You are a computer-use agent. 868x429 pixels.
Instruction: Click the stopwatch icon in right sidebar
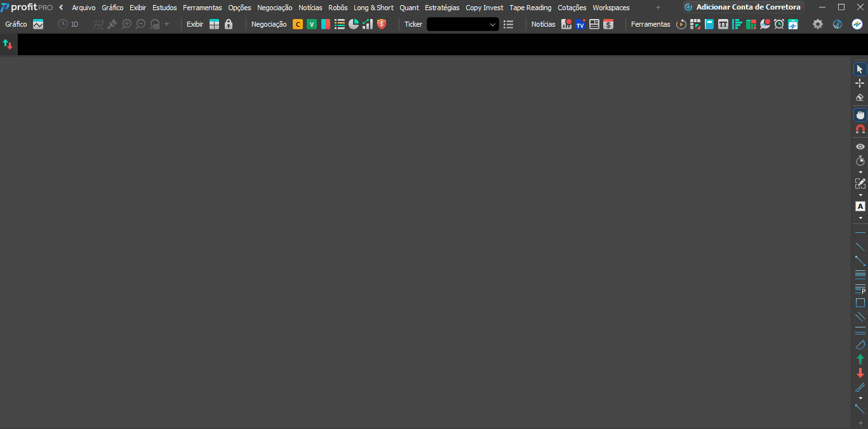pyautogui.click(x=860, y=161)
